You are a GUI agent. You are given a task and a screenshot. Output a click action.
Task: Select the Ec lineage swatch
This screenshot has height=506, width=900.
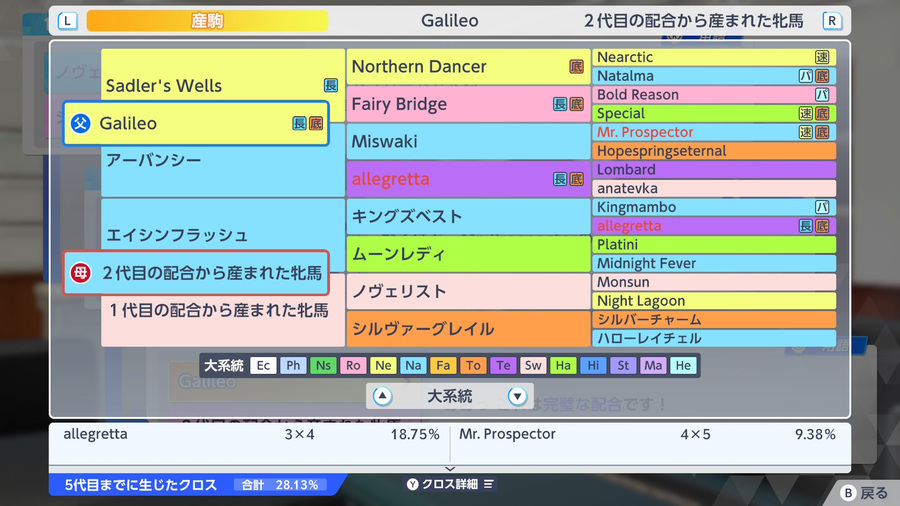click(x=263, y=365)
